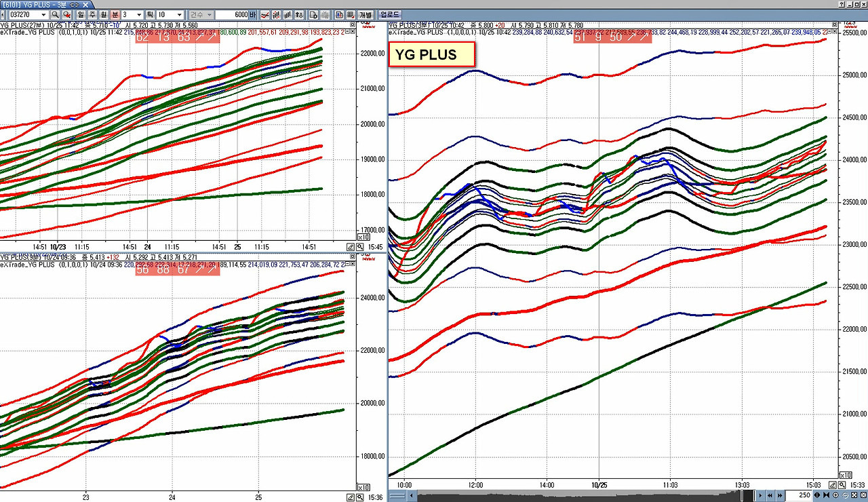Open the minute interval dropdown showing 3
The height and width of the screenshot is (502, 868).
[x=139, y=14]
